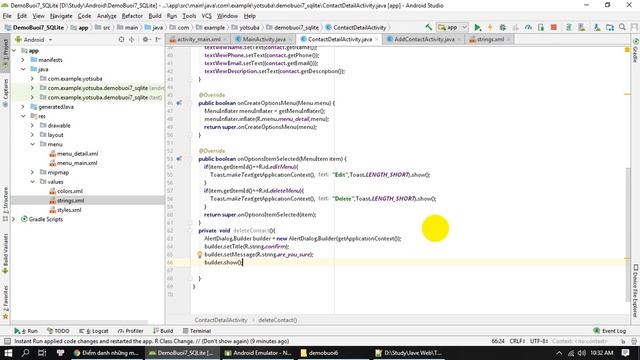Click the editor vertical scrollbar

click(628, 234)
